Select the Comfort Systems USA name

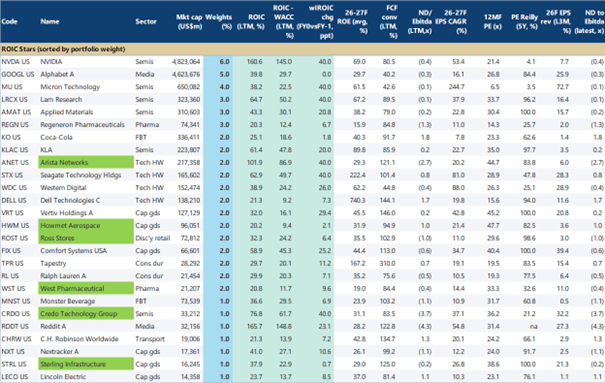[x=73, y=251]
